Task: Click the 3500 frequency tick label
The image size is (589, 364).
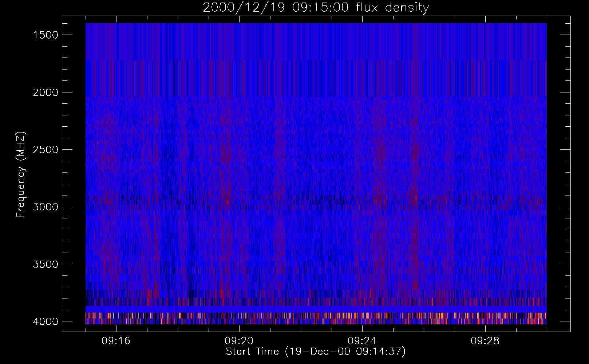Action: pos(46,264)
